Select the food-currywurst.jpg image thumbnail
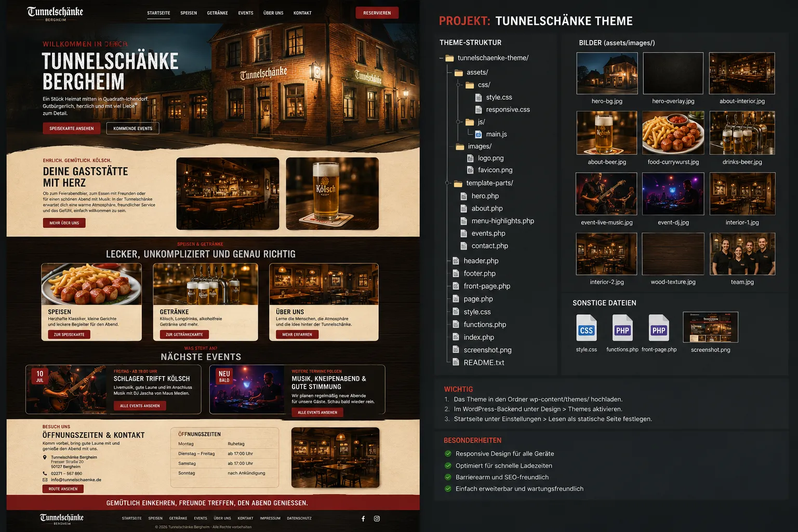The image size is (798, 532). 673,133
